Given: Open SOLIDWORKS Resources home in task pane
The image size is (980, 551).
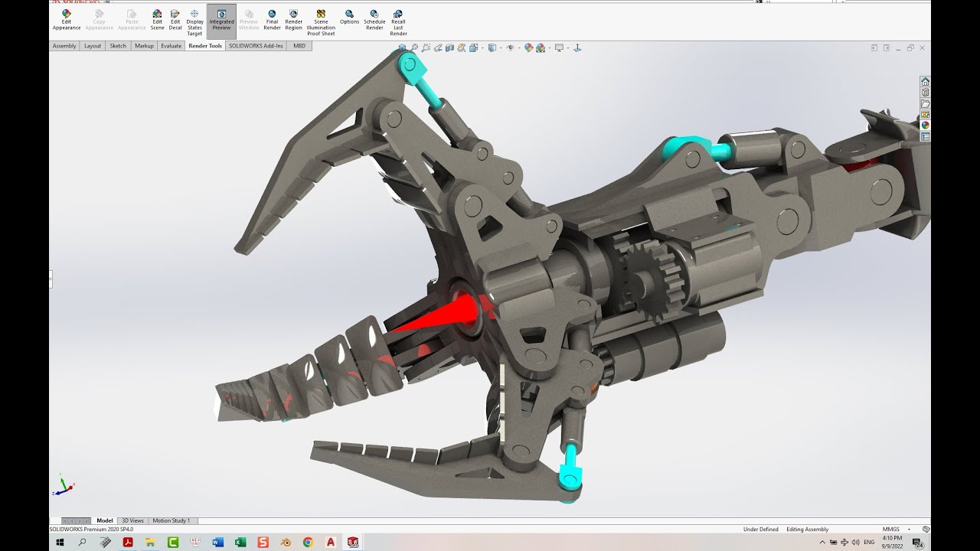Looking at the screenshot, I should coord(925,81).
